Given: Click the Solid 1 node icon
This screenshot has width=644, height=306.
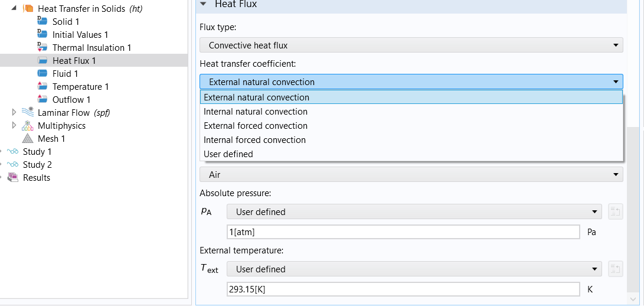Looking at the screenshot, I should click(x=42, y=22).
